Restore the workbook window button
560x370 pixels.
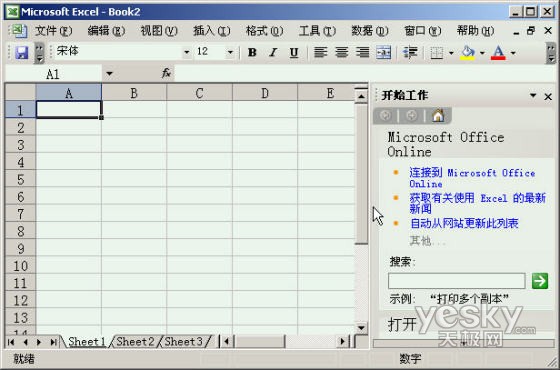pos(531,31)
